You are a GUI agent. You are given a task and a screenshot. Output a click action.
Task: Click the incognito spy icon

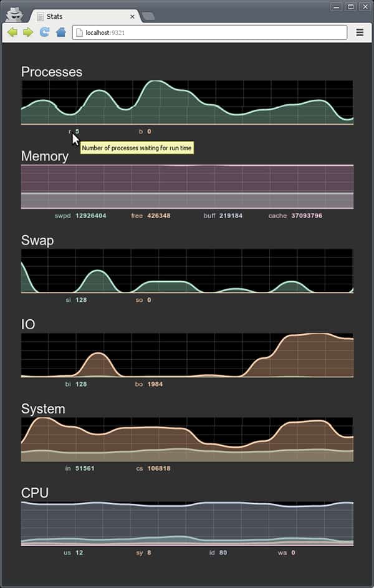14,14
